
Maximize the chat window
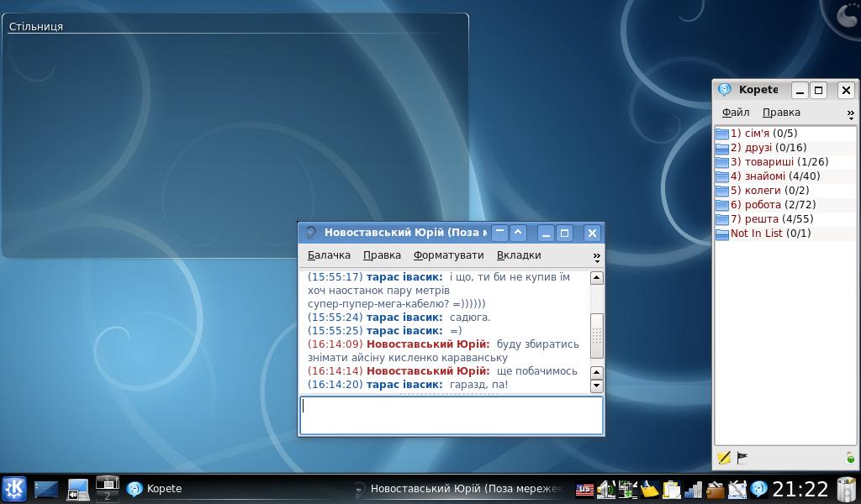tap(564, 233)
